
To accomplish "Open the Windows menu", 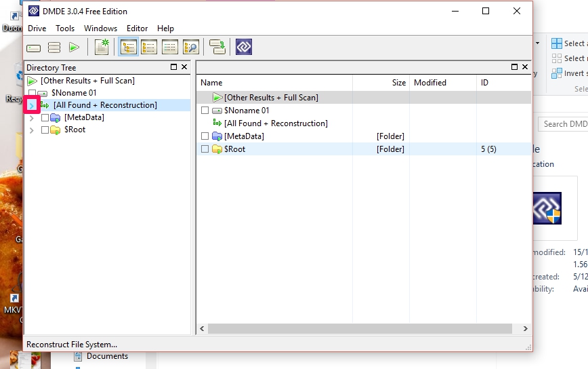I will [x=100, y=28].
